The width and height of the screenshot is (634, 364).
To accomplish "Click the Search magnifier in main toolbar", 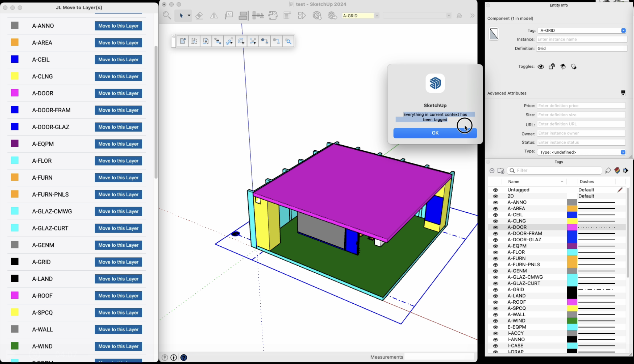I will (x=167, y=16).
